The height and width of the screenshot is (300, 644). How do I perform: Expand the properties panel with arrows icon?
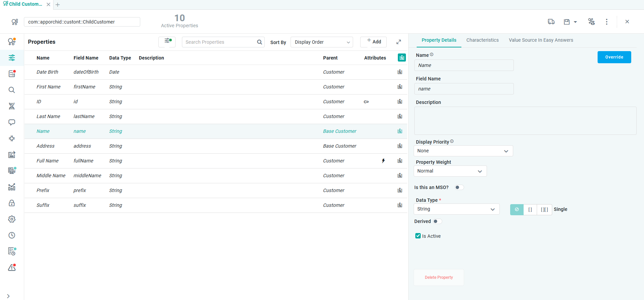point(399,42)
